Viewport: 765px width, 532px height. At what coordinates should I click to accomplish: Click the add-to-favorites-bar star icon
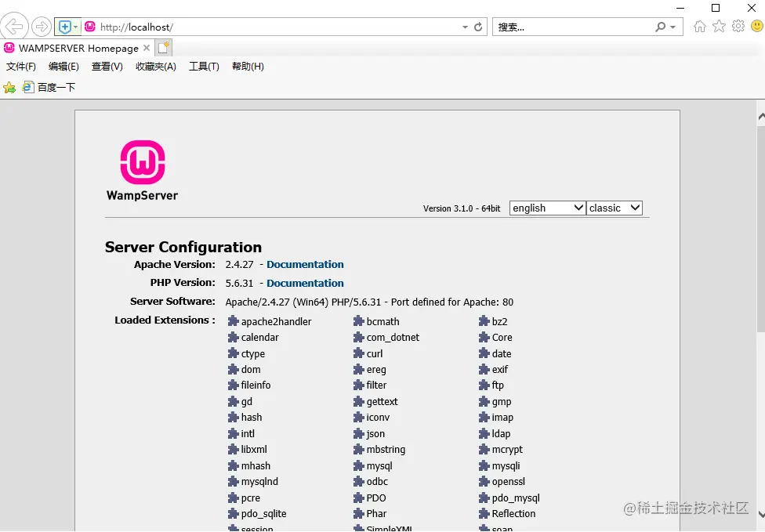[9, 88]
